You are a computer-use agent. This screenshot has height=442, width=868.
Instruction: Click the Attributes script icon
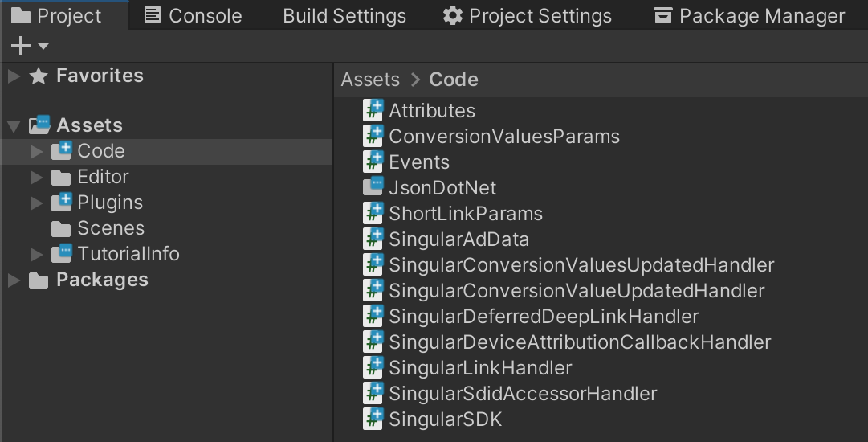coord(373,110)
